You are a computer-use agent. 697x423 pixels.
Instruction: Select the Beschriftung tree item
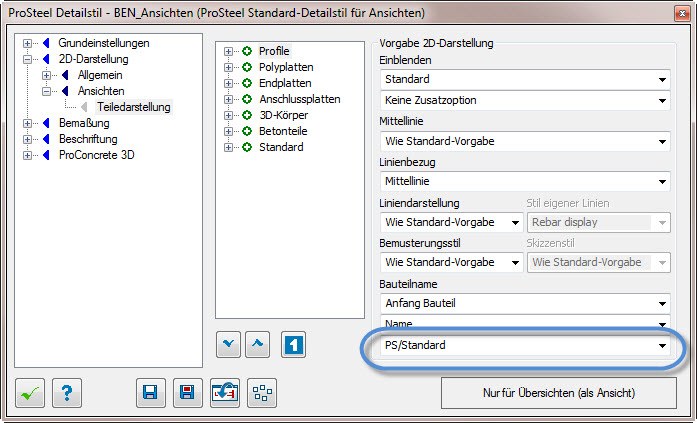88,139
